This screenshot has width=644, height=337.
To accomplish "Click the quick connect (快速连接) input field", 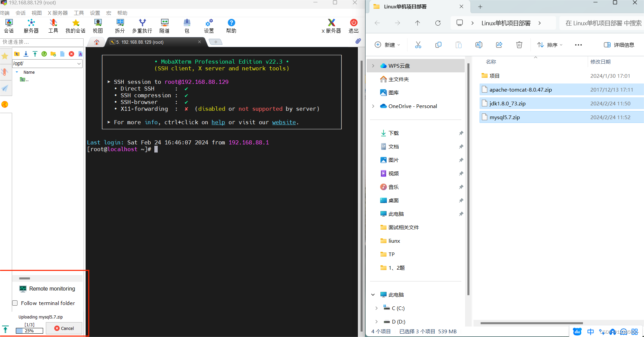I will 42,42.
